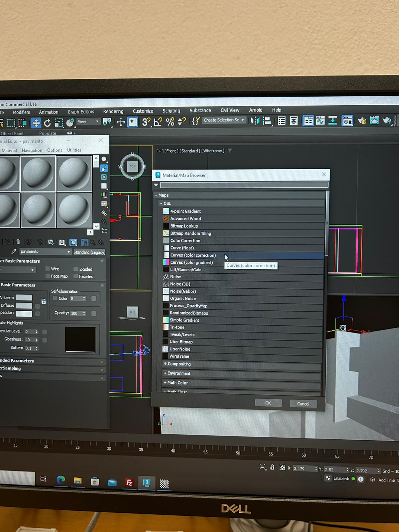Toggle the Angle Snap button
Screen dimensions: 399x532
click(x=158, y=122)
